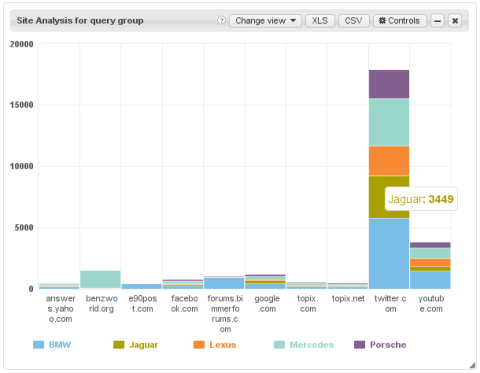The height and width of the screenshot is (373, 480).
Task: Click the benzworld.org Mercedes bar
Action: 100,279
